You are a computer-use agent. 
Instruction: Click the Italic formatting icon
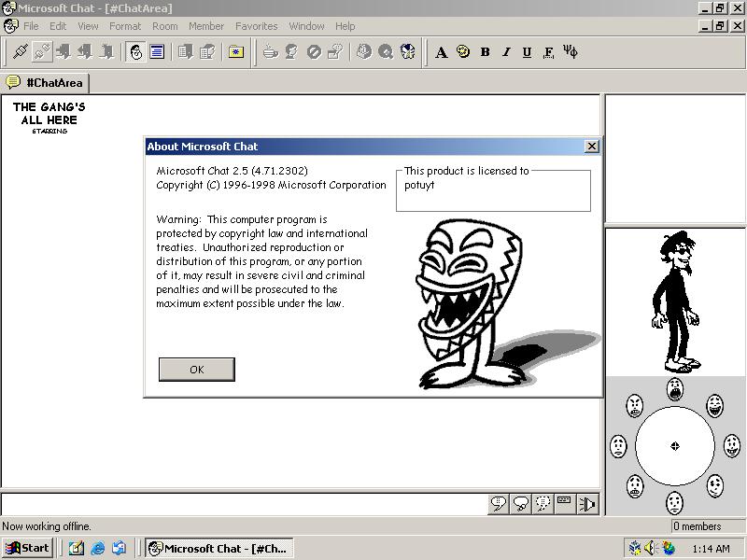pos(506,52)
